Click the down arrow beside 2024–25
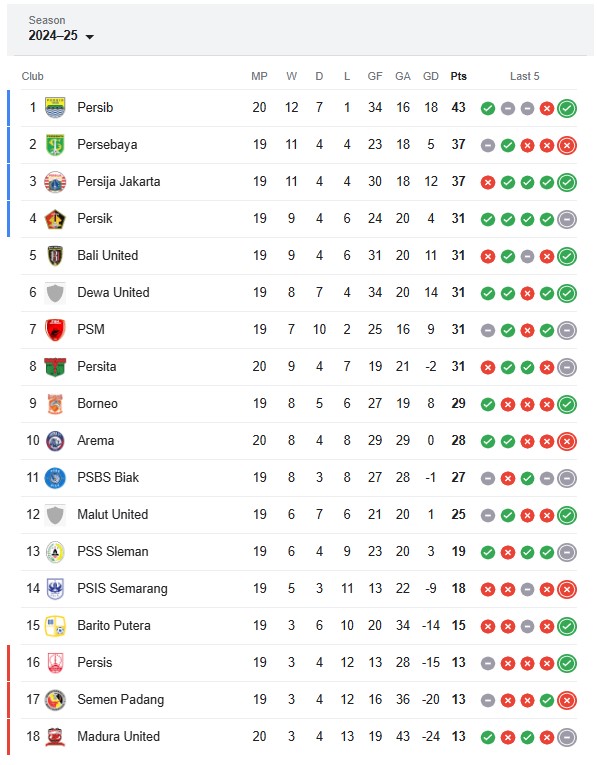 (89, 37)
